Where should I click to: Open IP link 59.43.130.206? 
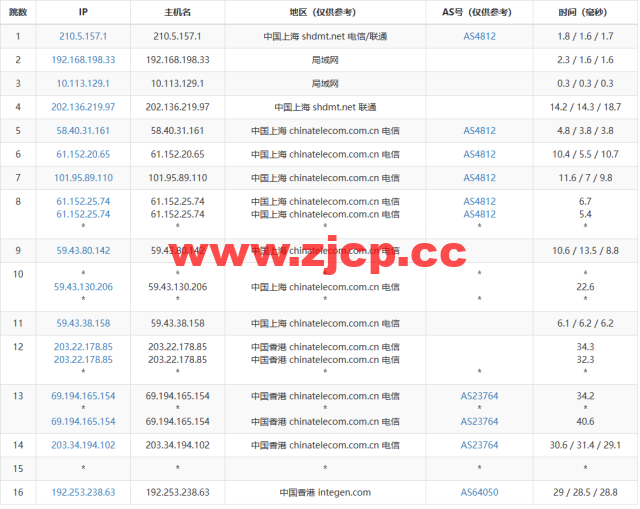(x=83, y=287)
